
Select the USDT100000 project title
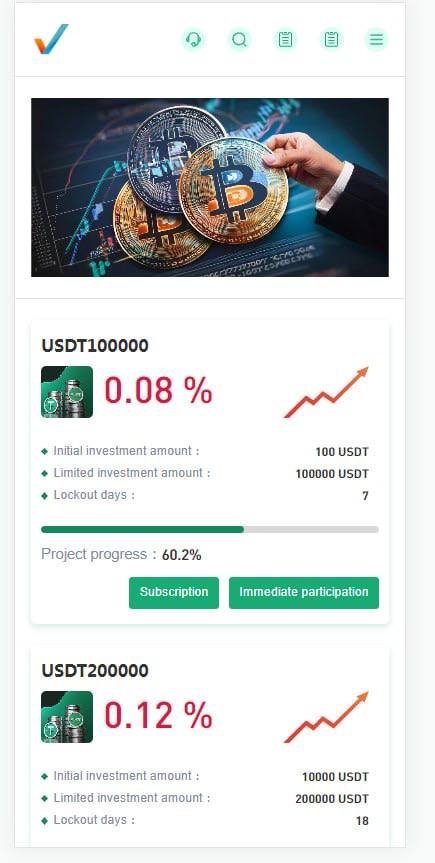point(95,346)
